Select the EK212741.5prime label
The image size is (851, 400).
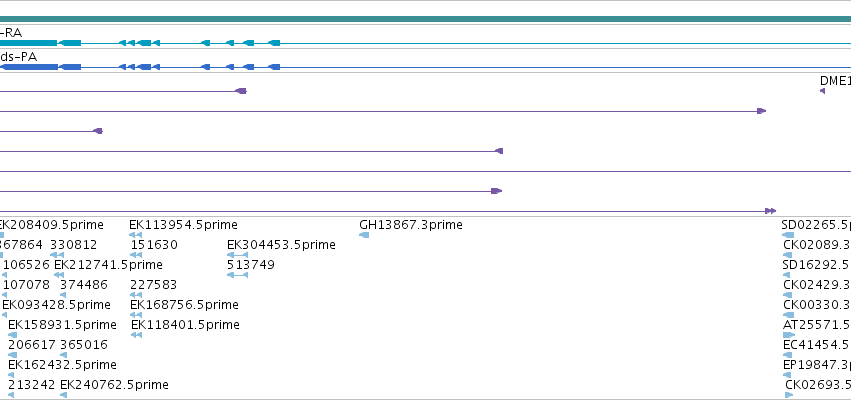[x=109, y=265]
